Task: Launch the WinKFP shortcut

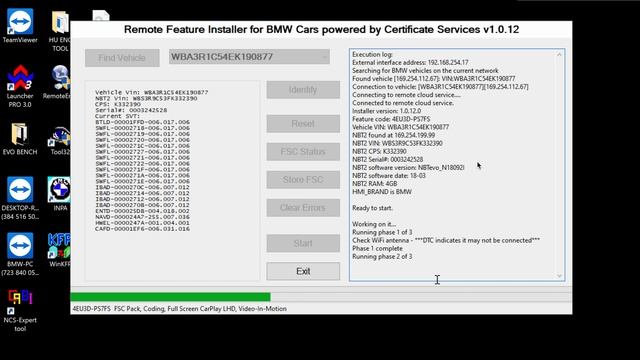Action: click(60, 250)
